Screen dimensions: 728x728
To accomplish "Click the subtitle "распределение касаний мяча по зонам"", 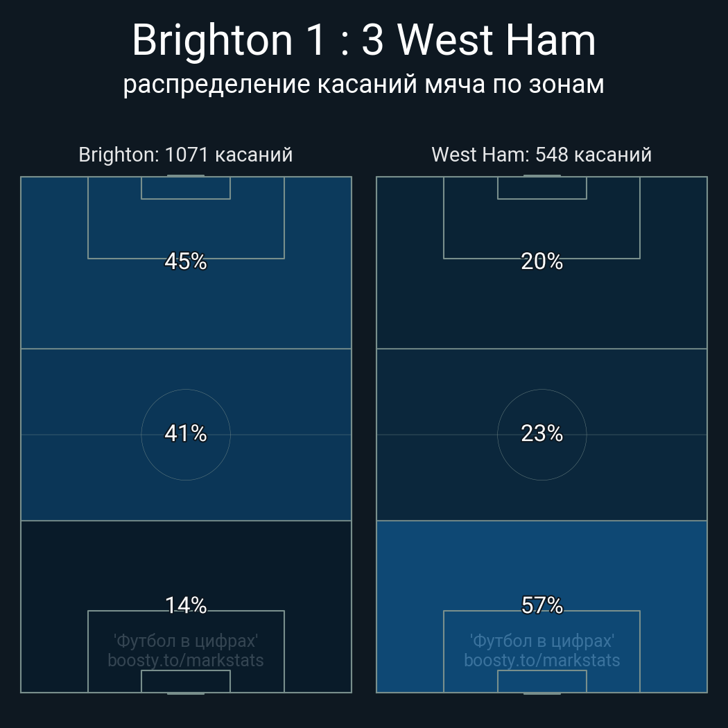I will click(363, 85).
